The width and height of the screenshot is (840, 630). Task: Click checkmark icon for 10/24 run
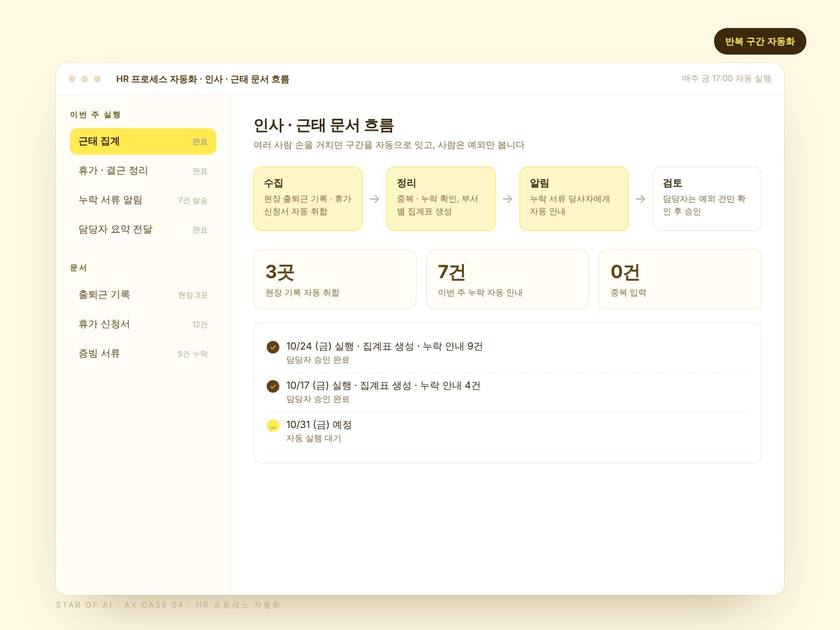point(273,347)
